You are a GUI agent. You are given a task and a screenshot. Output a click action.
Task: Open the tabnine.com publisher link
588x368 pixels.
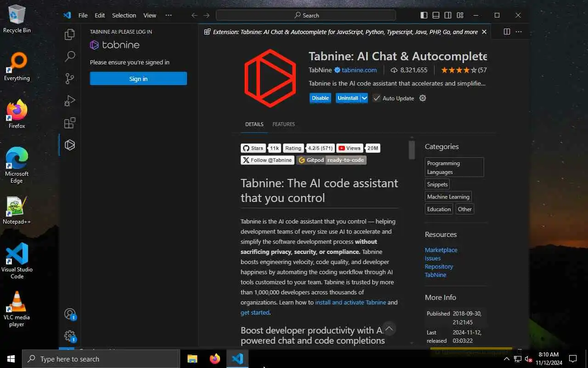(x=359, y=70)
